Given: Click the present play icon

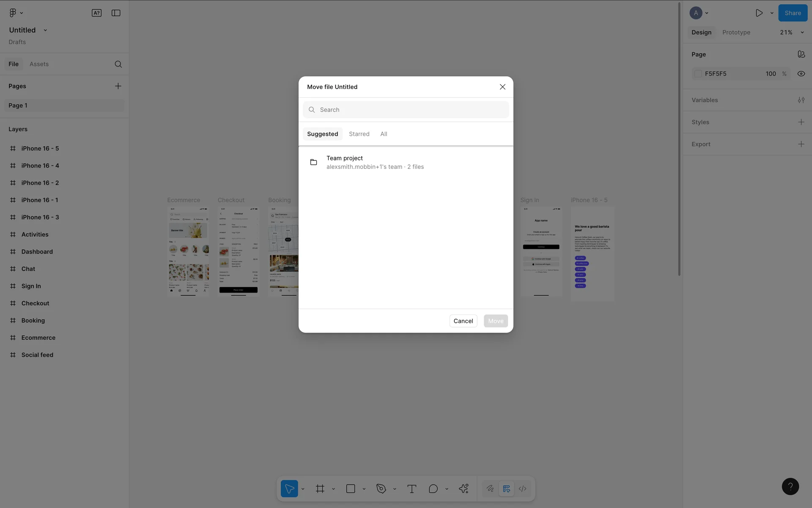Looking at the screenshot, I should click(x=759, y=13).
